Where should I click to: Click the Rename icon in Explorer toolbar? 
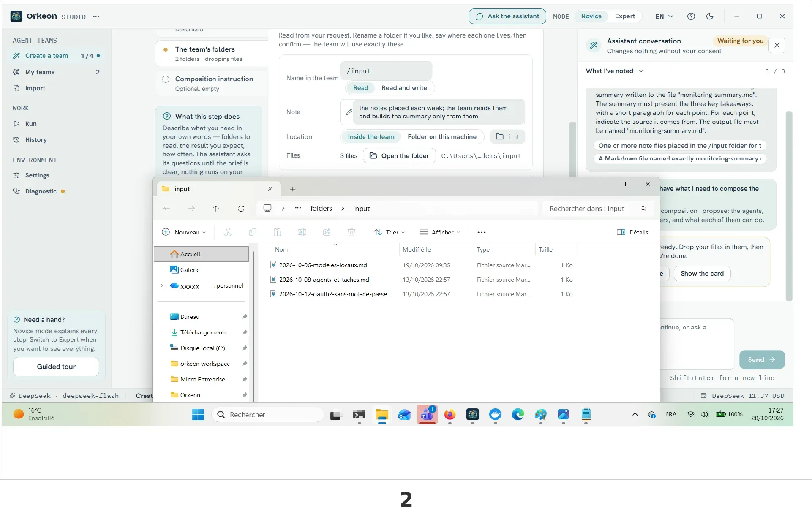point(302,232)
